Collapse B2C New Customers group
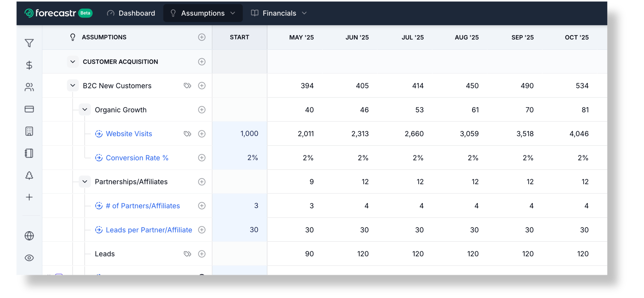The image size is (644, 298). (x=73, y=85)
